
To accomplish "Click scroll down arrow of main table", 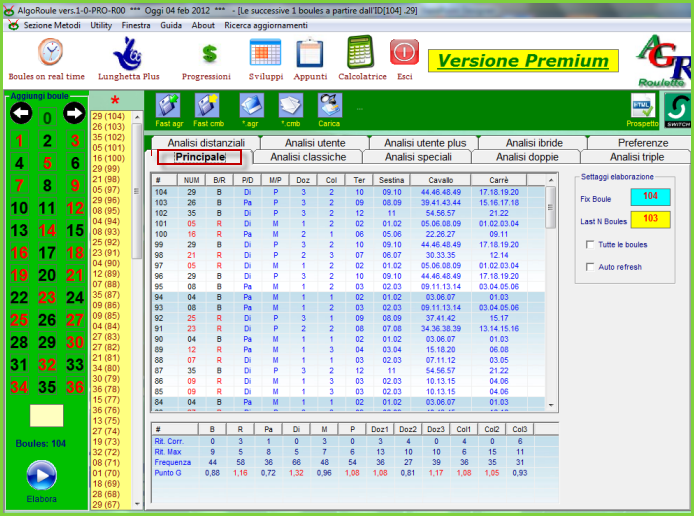I will click(x=551, y=405).
